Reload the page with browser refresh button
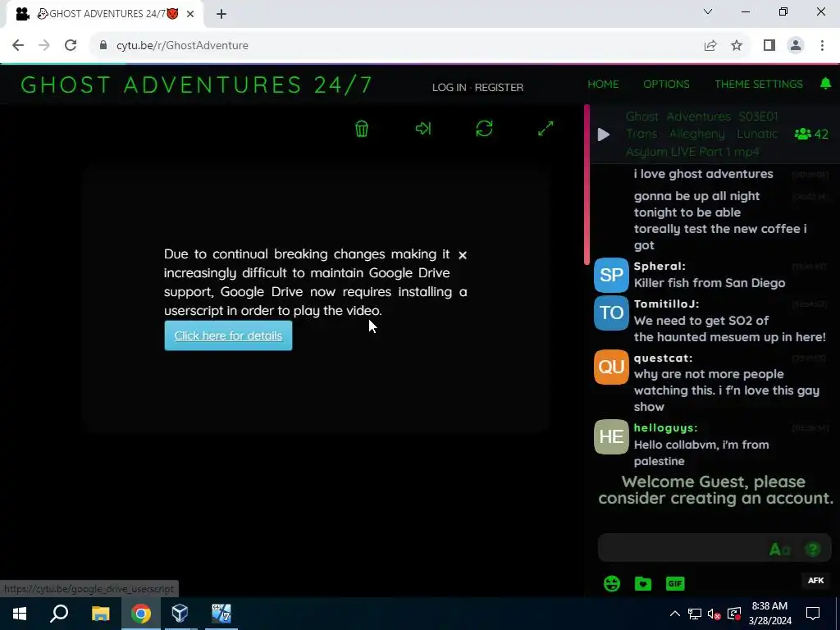 [71, 46]
